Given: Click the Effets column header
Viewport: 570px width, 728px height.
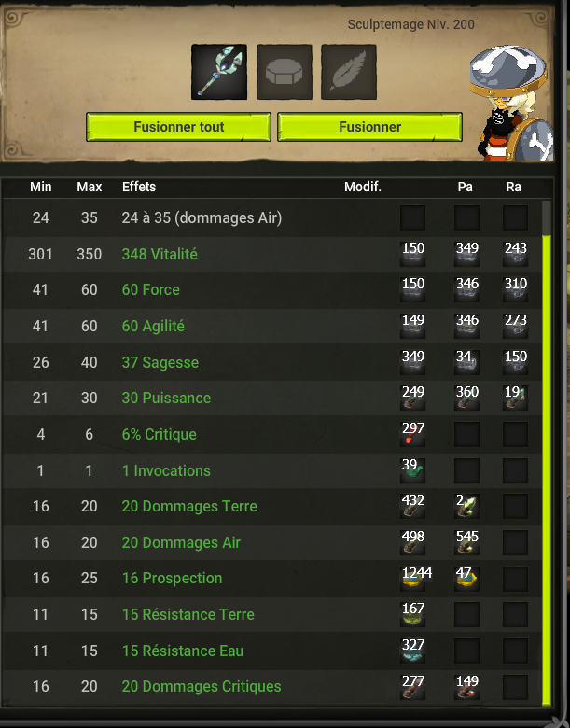Looking at the screenshot, I should click(x=139, y=187).
